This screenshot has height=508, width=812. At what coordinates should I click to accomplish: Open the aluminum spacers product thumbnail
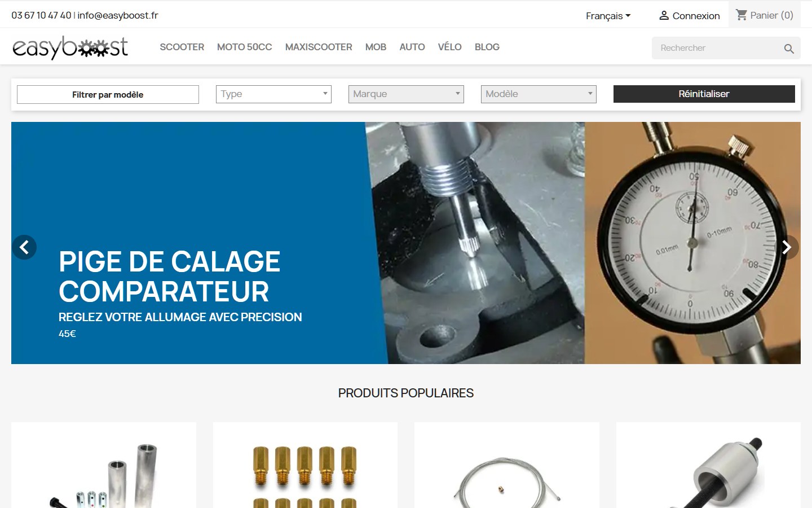(104, 466)
